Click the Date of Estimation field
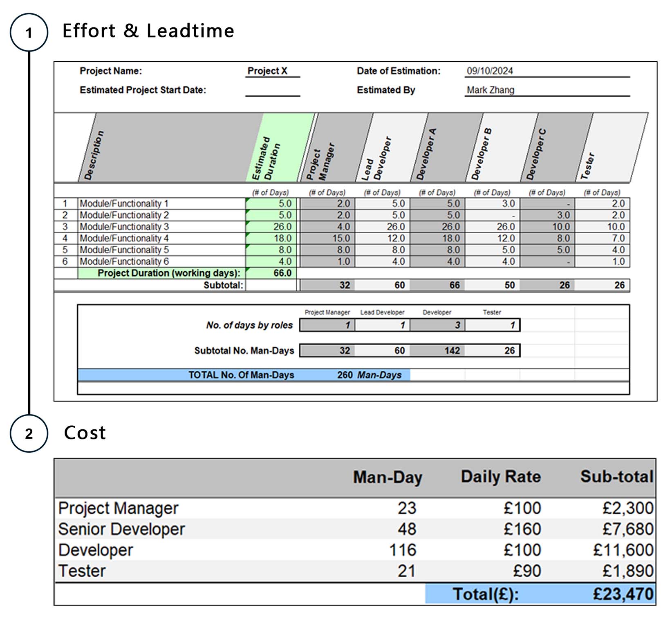The width and height of the screenshot is (672, 623). 546,71
